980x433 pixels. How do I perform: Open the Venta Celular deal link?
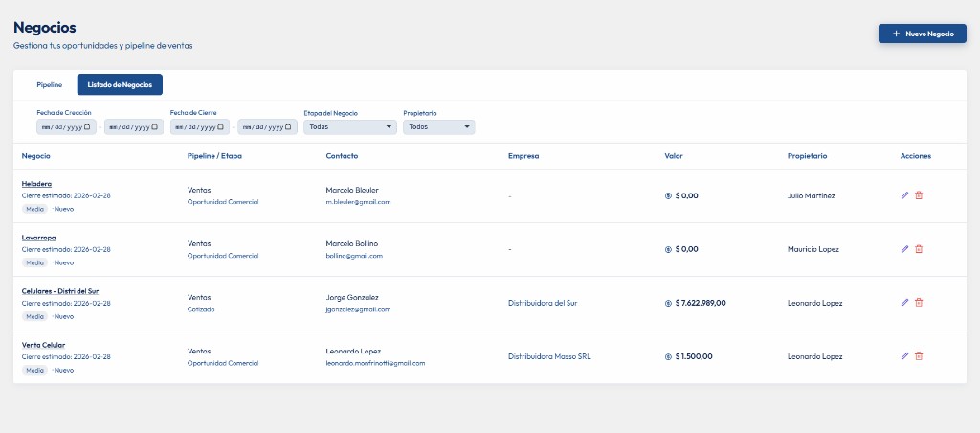[x=43, y=345]
